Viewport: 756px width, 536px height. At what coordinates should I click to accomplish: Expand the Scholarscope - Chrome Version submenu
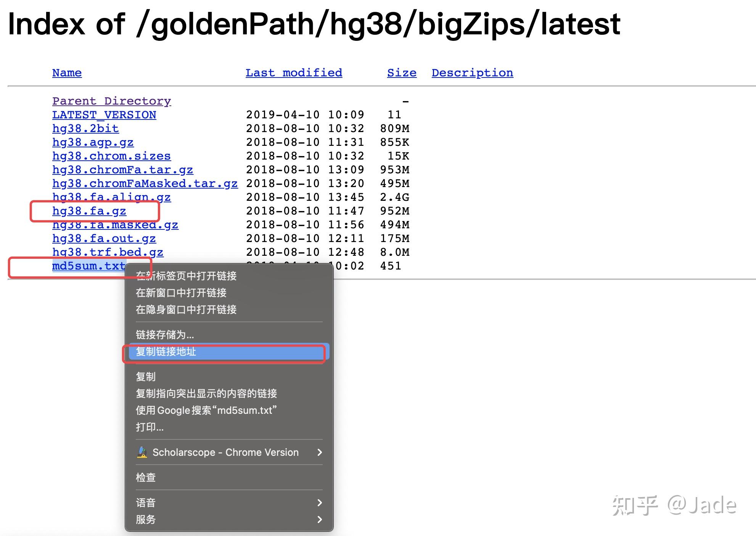tap(225, 453)
